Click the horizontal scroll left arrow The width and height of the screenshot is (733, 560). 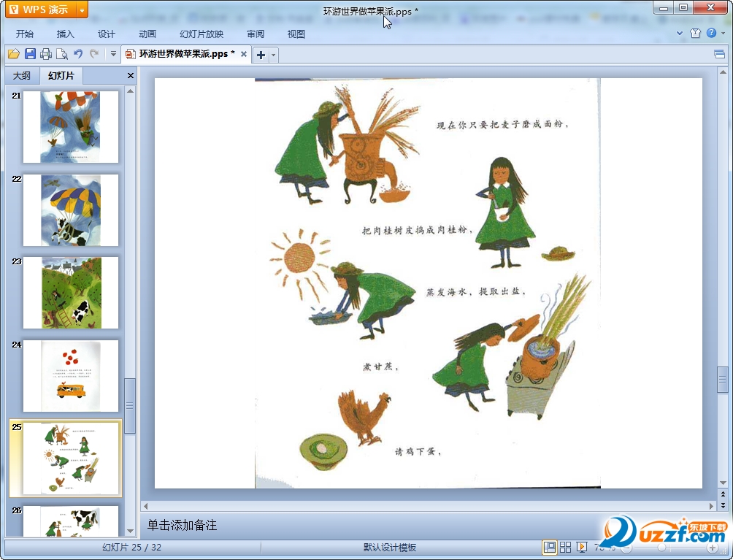click(146, 506)
